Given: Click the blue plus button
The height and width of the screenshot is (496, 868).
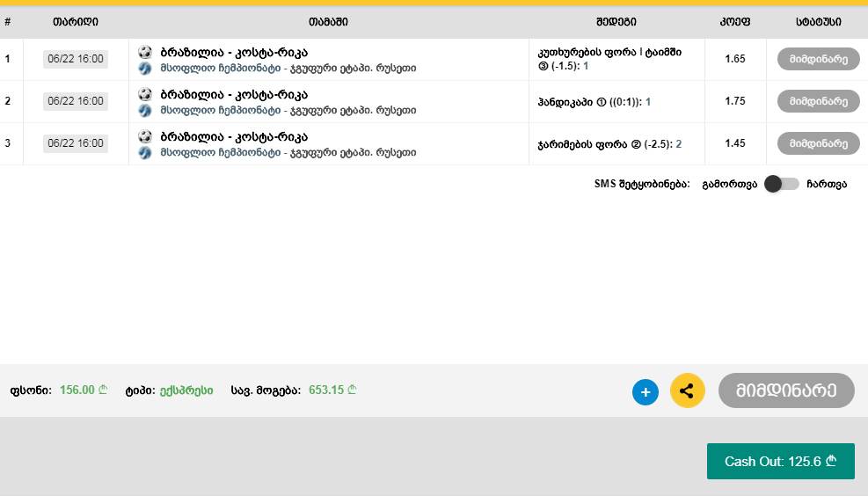Looking at the screenshot, I should point(646,392).
